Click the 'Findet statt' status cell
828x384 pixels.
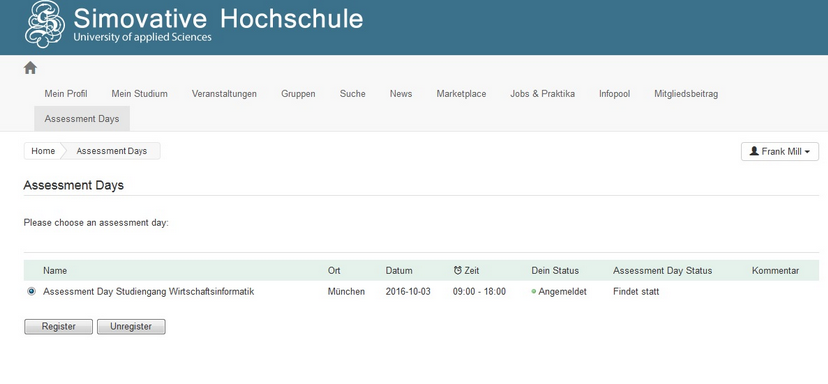pos(636,291)
